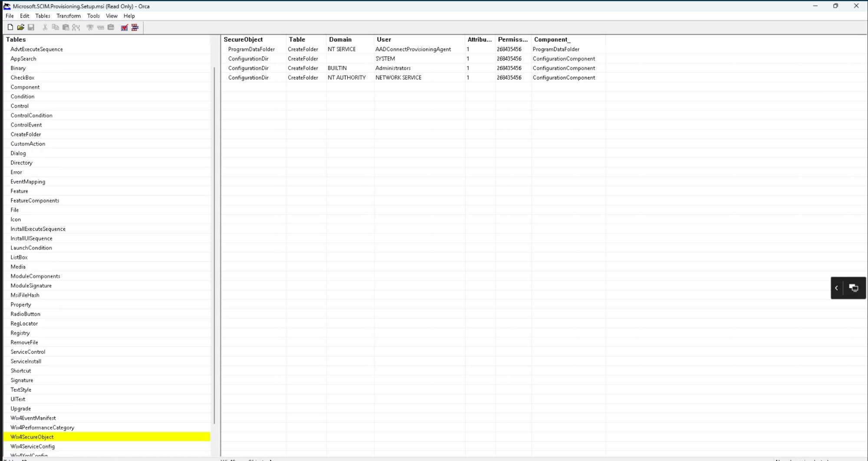Screen dimensions: 868x461
Task: Click the Attribu... column header
Action: pyautogui.click(x=480, y=39)
